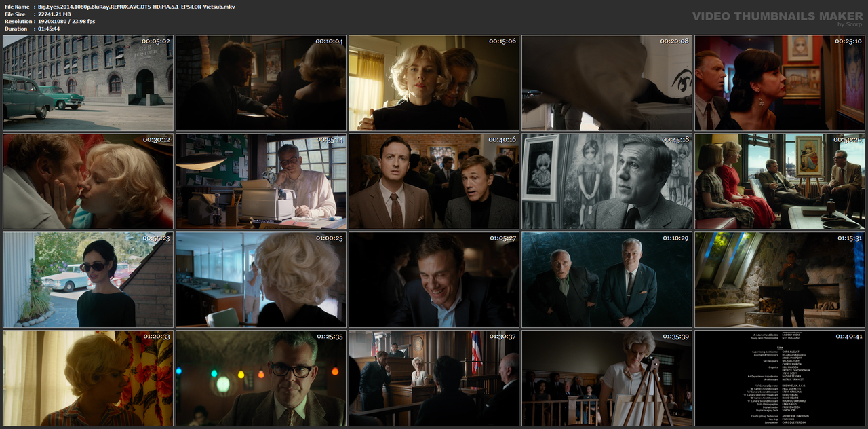This screenshot has height=429, width=868.
Task: Open the thumbnail stamped 00:15:06
Action: (x=434, y=83)
